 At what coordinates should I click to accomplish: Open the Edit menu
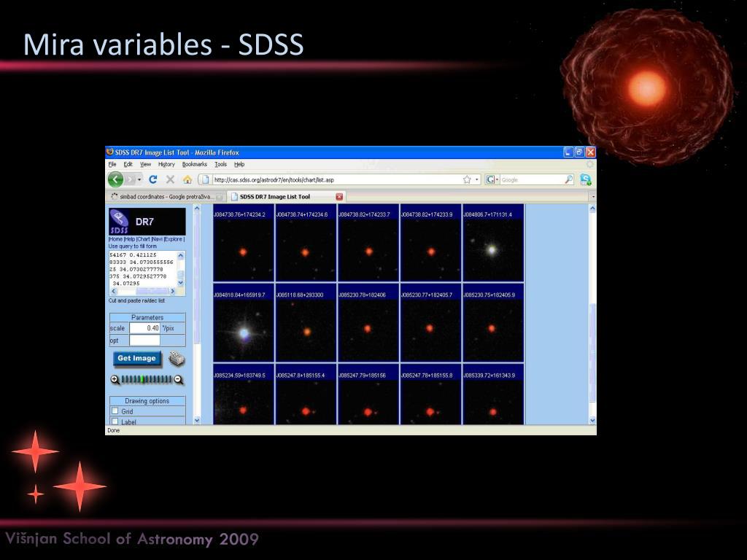click(128, 164)
